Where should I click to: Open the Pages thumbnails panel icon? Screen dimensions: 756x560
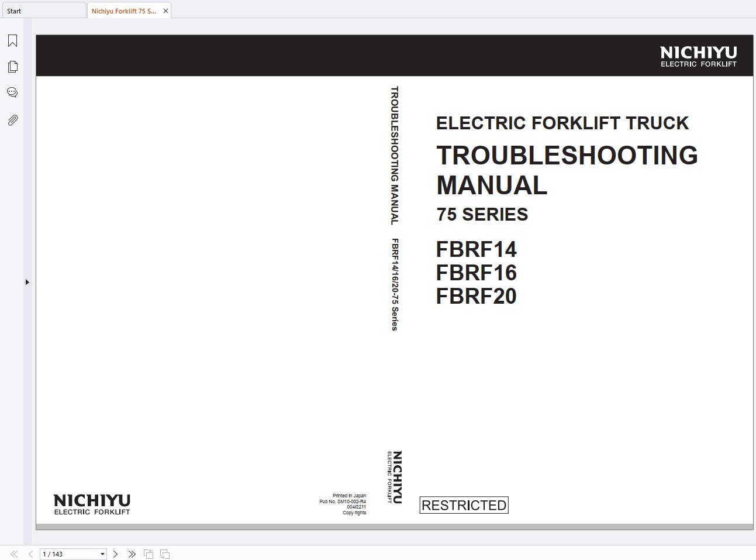[12, 67]
